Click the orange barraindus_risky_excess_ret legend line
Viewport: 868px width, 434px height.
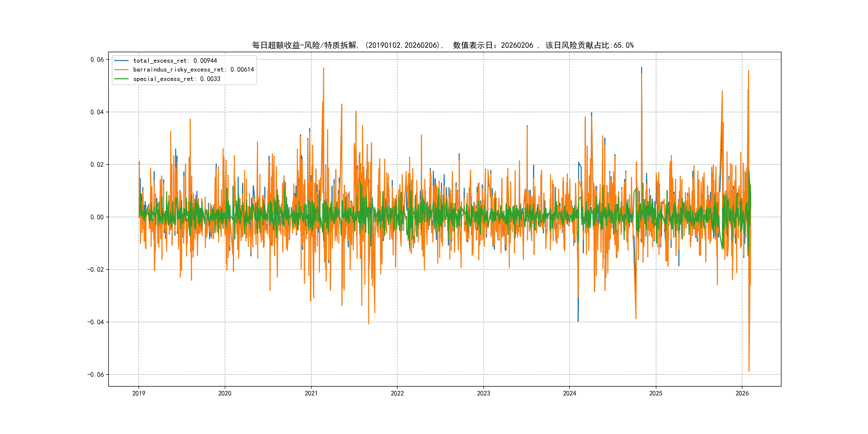pos(121,70)
